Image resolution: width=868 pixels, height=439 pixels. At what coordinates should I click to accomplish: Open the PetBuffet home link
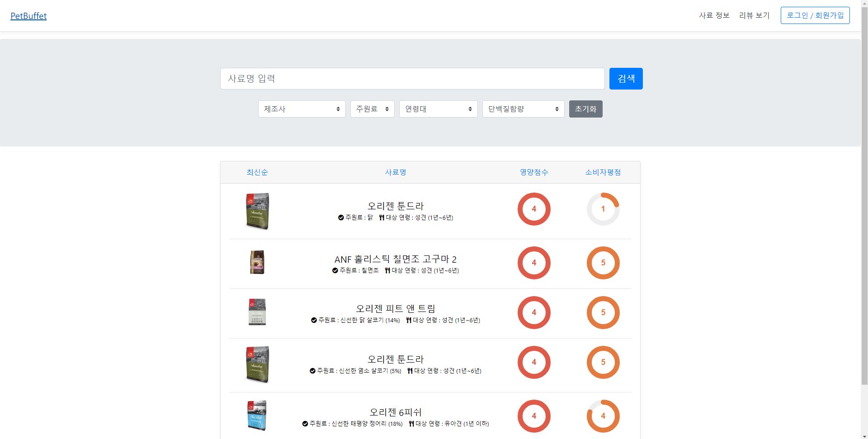coord(28,16)
